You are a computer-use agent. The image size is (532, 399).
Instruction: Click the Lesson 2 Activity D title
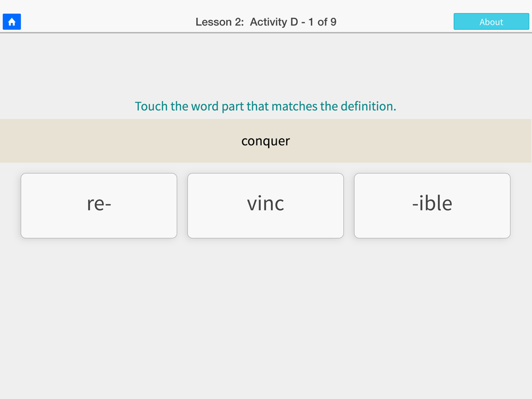click(266, 22)
